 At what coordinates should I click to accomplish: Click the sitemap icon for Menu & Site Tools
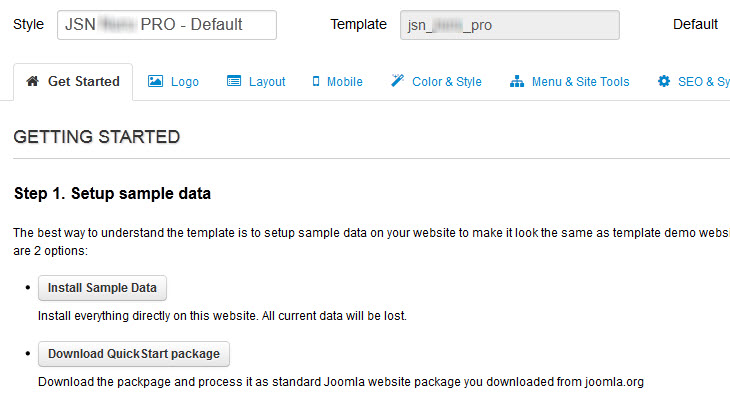click(x=517, y=82)
